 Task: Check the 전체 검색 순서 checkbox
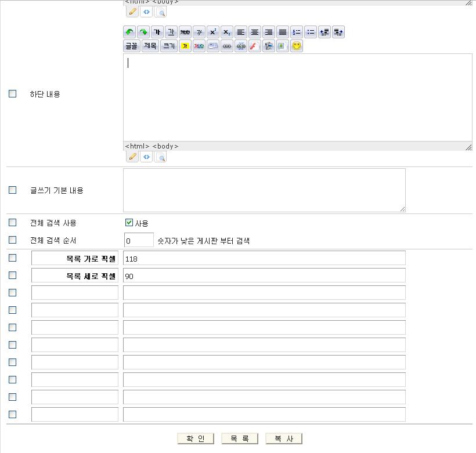coord(12,240)
